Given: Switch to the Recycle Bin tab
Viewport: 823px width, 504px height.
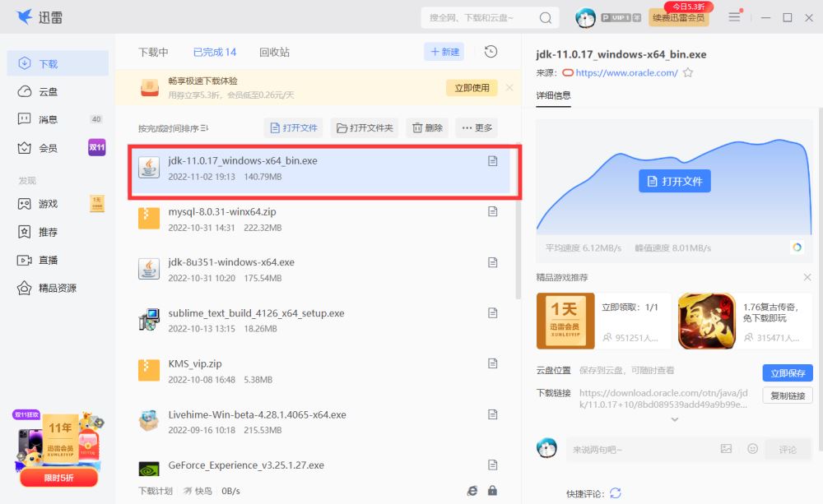Looking at the screenshot, I should click(274, 52).
